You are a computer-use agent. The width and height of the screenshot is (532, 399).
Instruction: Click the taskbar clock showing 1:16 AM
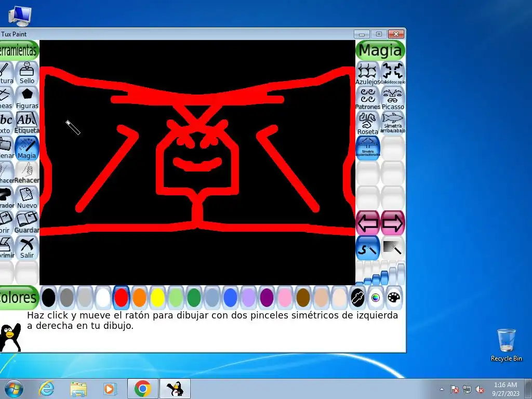tap(506, 389)
